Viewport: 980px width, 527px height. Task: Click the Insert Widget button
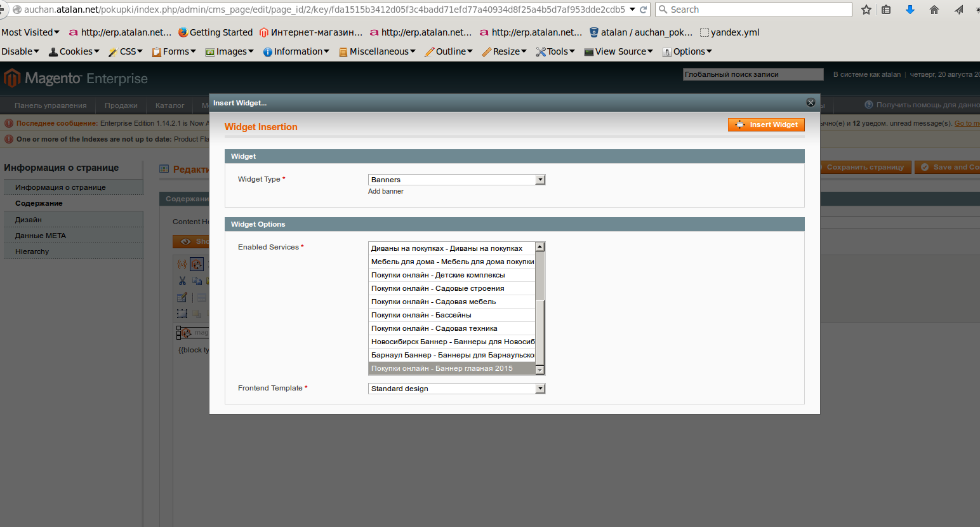click(x=766, y=124)
